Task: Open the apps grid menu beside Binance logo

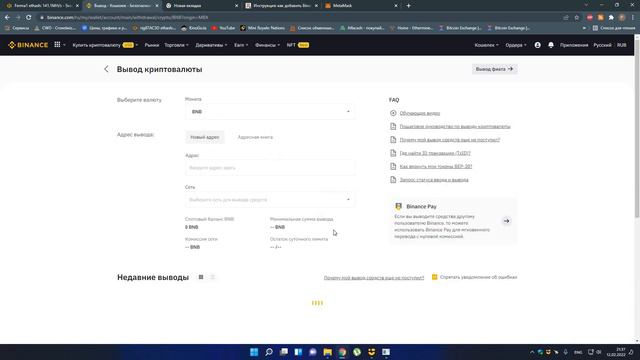Action: [58, 44]
